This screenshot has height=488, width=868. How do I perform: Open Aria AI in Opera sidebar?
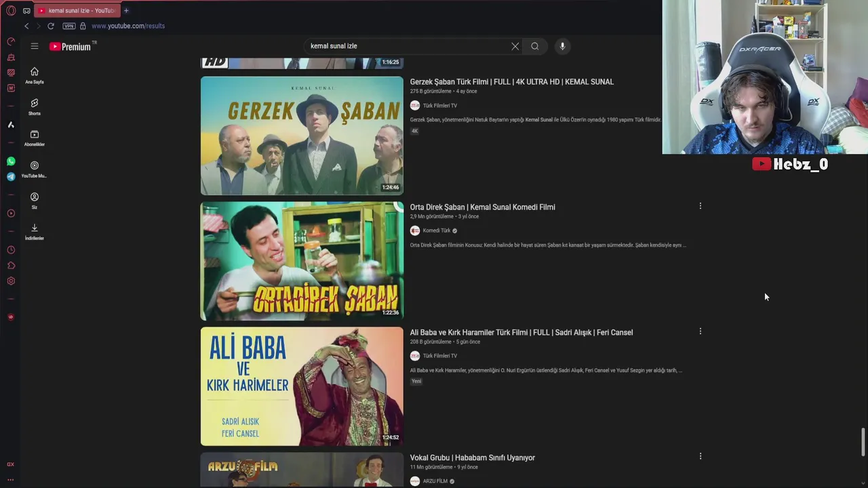pyautogui.click(x=11, y=125)
